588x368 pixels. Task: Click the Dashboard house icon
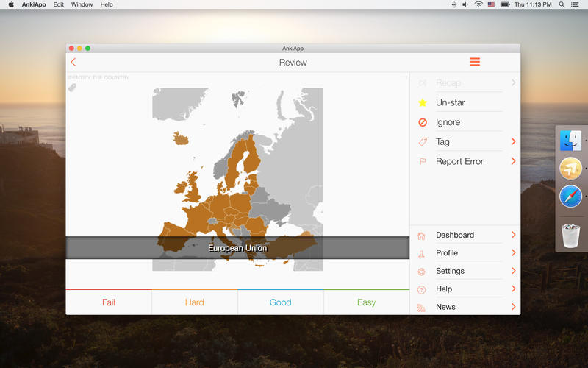pyautogui.click(x=421, y=236)
